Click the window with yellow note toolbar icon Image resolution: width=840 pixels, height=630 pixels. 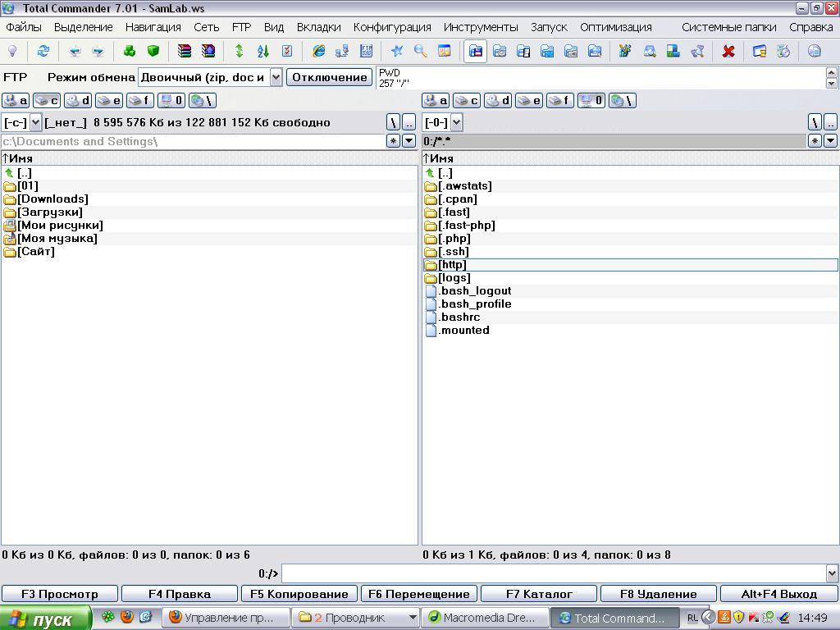pyautogui.click(x=760, y=51)
